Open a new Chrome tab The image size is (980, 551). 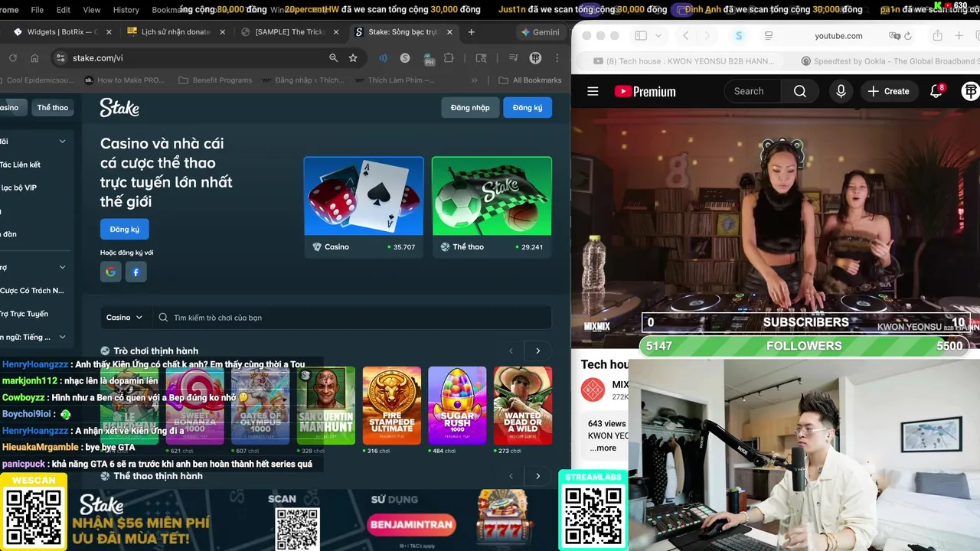[471, 32]
